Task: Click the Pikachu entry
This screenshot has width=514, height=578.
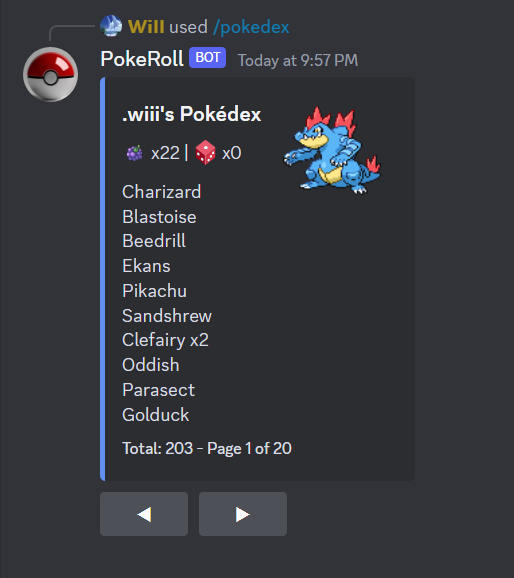Action: [x=154, y=291]
